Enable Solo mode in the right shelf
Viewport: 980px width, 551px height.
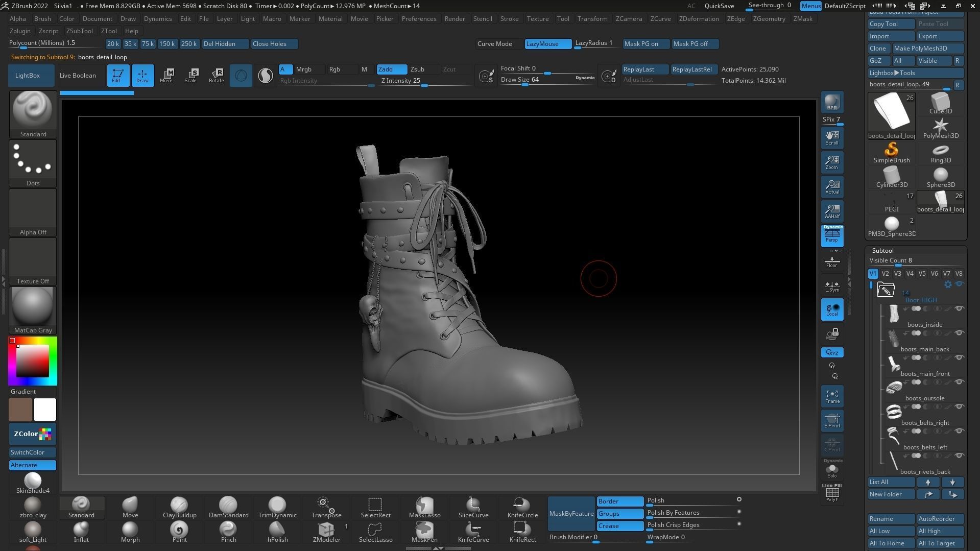832,469
